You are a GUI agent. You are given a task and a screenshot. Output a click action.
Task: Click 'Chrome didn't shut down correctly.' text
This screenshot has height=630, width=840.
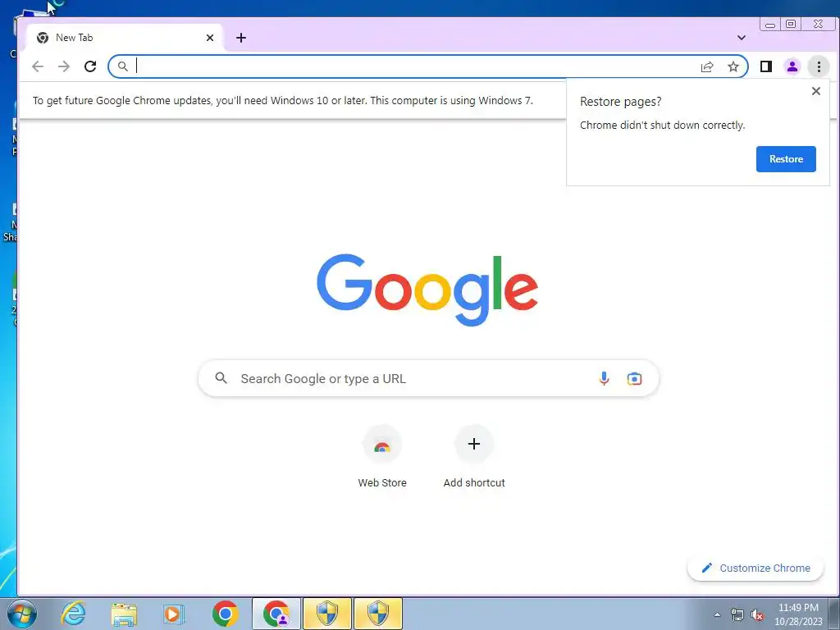662,126
